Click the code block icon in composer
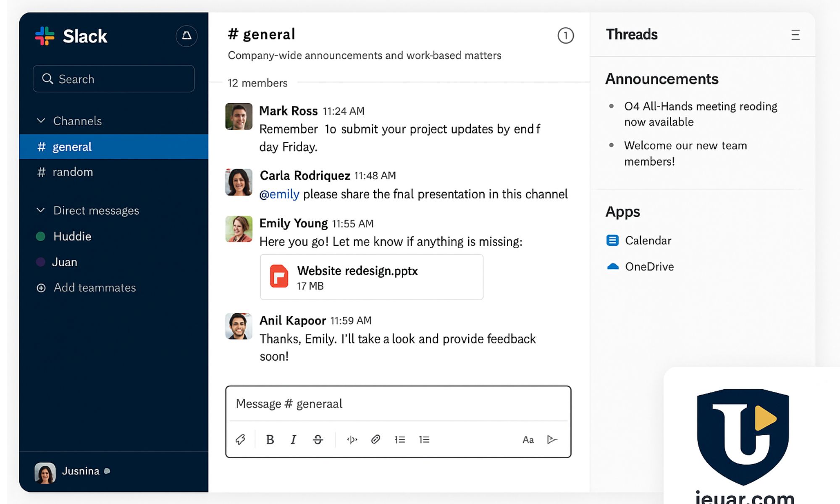This screenshot has width=840, height=504. tap(352, 439)
